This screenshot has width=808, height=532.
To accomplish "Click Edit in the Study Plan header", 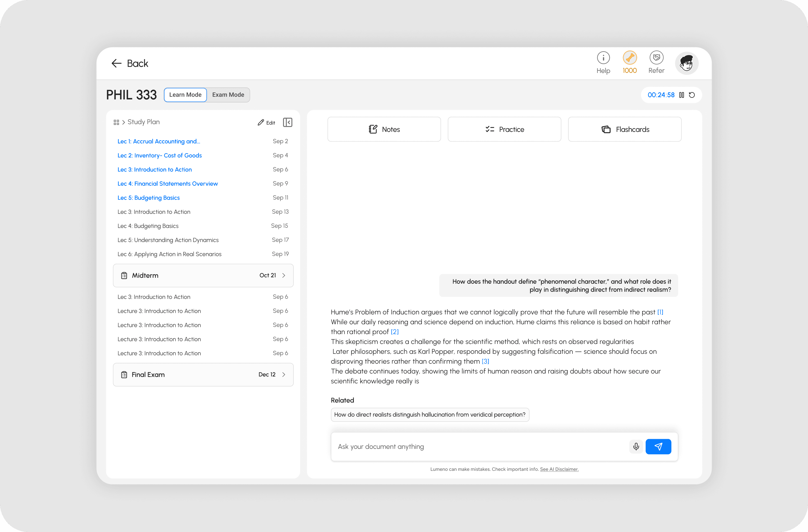I will coord(266,122).
